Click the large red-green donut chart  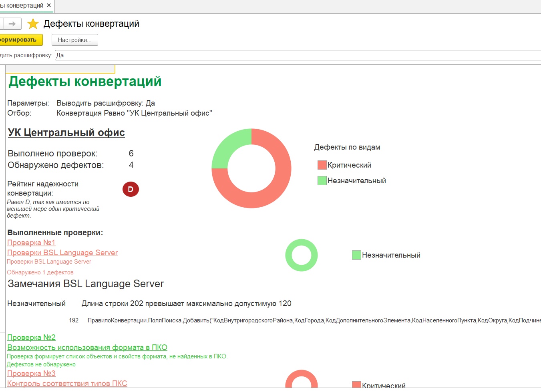coord(251,168)
